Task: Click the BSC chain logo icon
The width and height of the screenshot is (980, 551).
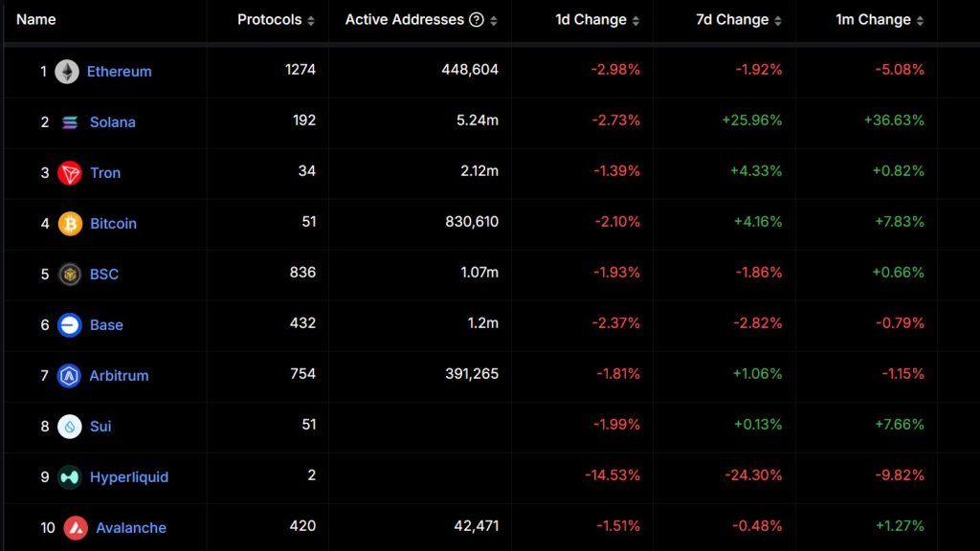Action: point(70,275)
